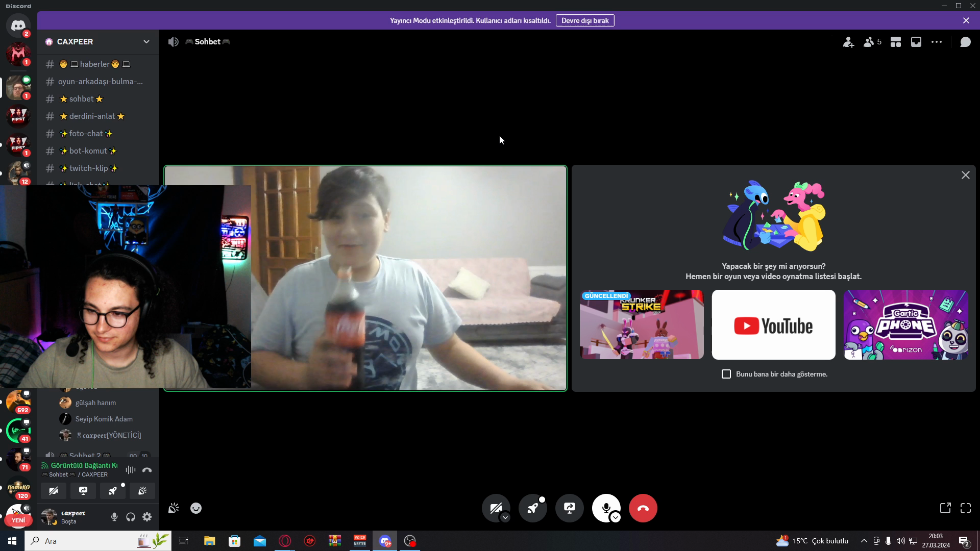The image size is (980, 551).
Task: Open the voice channel chat bubble
Action: pos(965,42)
